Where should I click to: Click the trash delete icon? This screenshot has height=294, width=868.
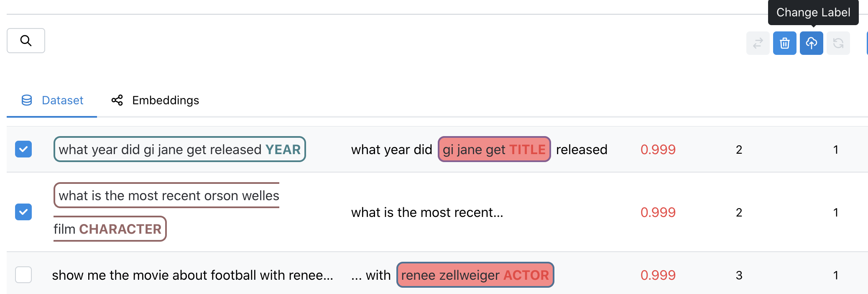point(784,43)
